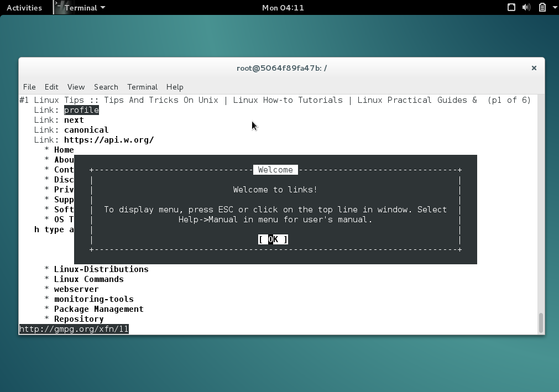Image resolution: width=559 pixels, height=392 pixels.
Task: Click the Linux Commands list entry
Action: pyautogui.click(x=88, y=279)
